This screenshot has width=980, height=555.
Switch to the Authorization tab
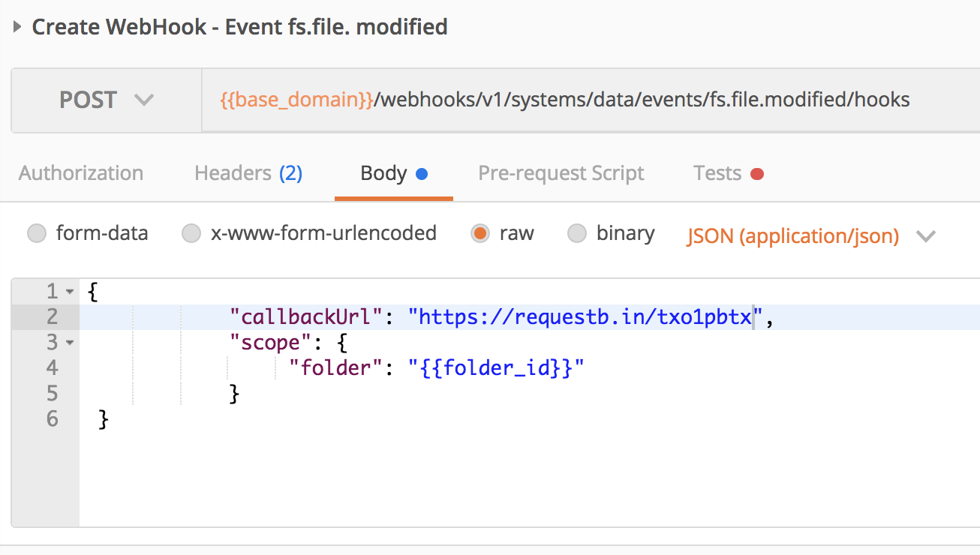81,173
